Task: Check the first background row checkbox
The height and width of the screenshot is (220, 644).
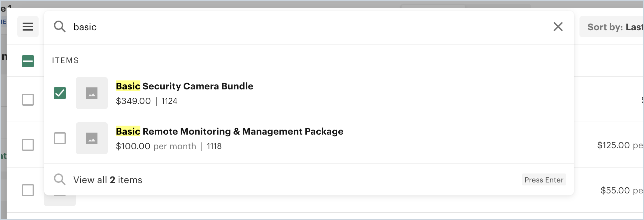Action: click(28, 100)
